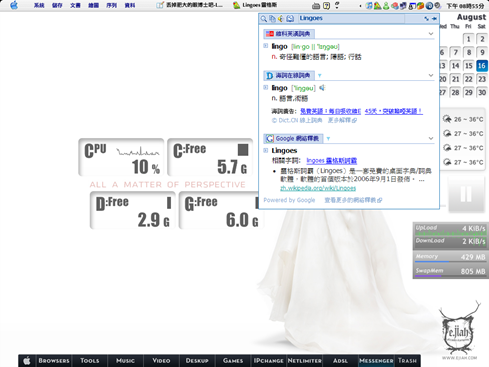Image resolution: width=489 pixels, height=367 pixels.
Task: Click the music note tray icon
Action: (x=369, y=6)
